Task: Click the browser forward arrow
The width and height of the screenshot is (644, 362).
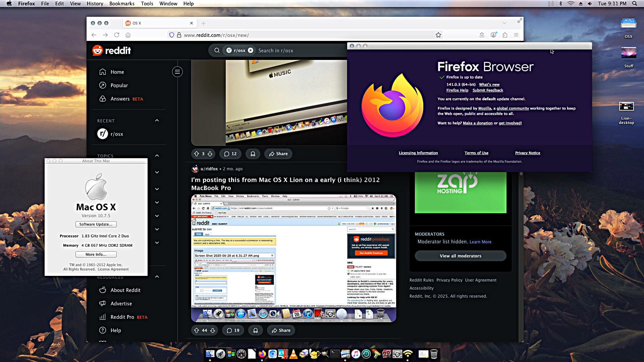Action: click(x=105, y=35)
